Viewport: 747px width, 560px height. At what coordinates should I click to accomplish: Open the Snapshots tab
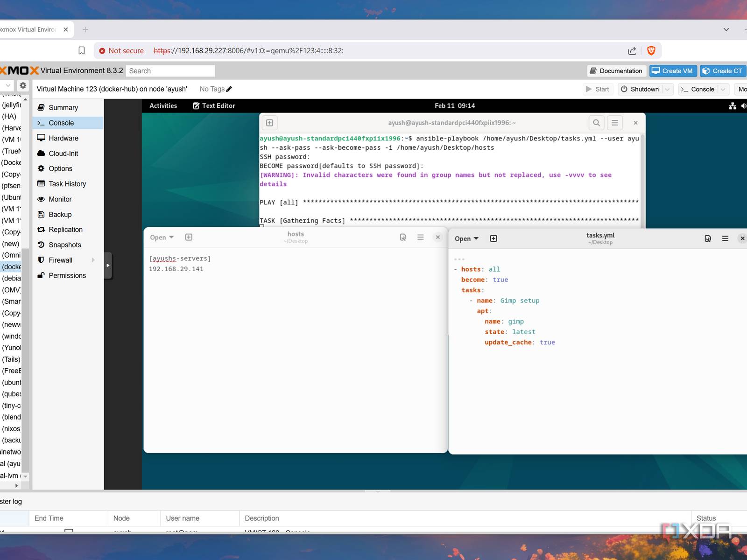click(x=64, y=245)
